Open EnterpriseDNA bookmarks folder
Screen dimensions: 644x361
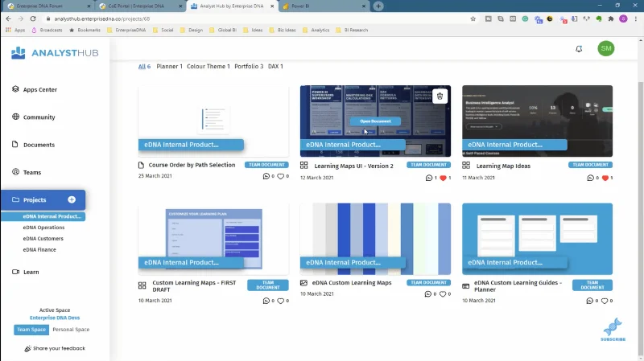pos(126,30)
